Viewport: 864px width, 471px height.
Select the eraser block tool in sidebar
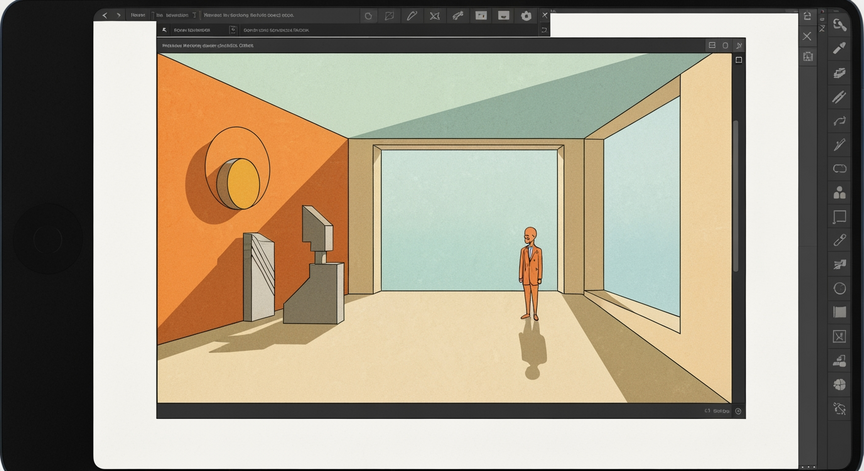(839, 73)
